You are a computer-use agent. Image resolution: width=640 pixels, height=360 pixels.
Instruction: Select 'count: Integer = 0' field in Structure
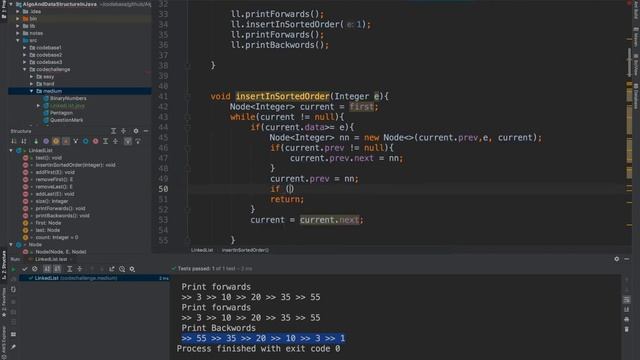point(56,237)
